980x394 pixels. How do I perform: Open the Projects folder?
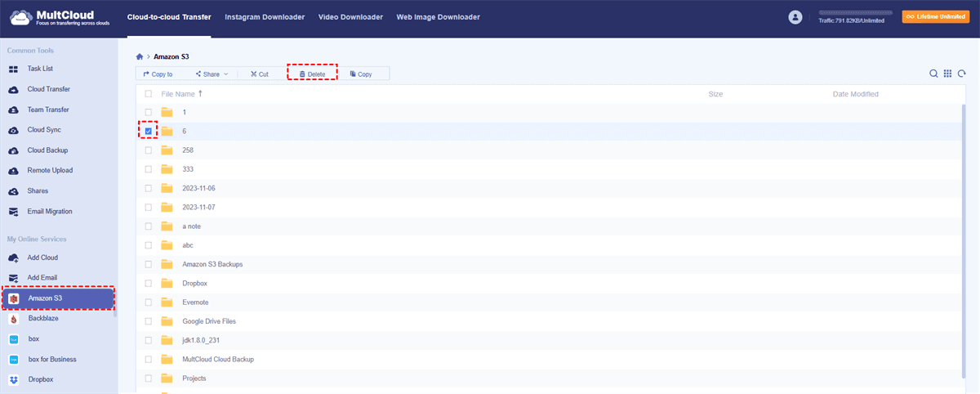coord(194,378)
